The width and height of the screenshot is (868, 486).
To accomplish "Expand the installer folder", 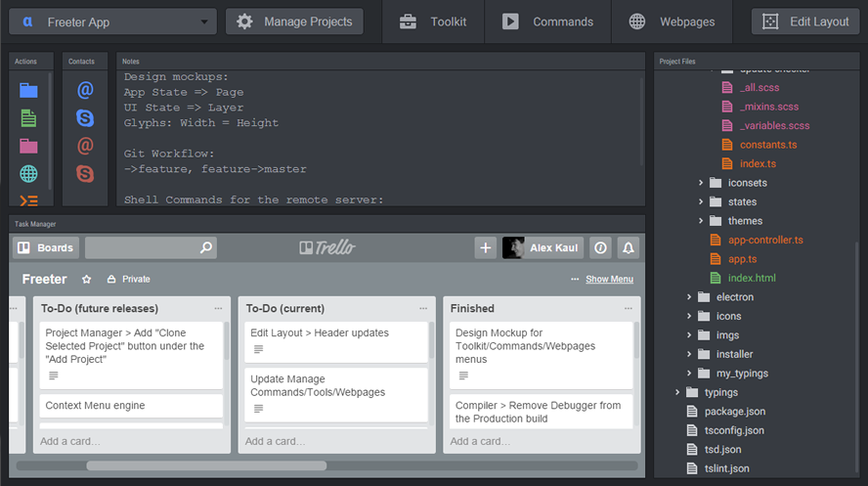I will (x=689, y=354).
